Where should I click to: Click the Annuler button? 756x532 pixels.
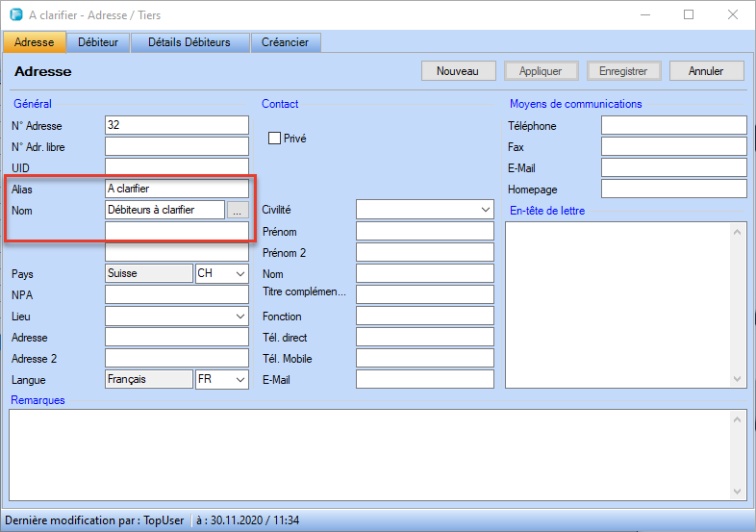coord(707,71)
